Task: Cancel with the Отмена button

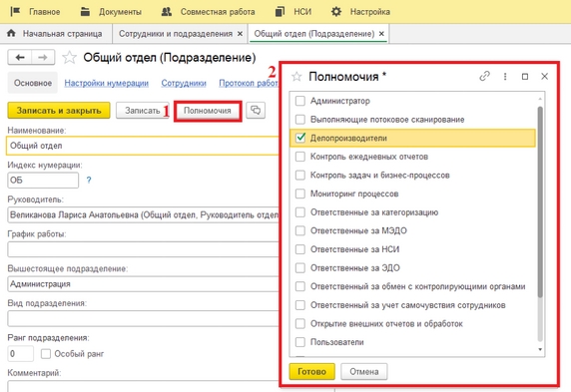Action: point(364,371)
